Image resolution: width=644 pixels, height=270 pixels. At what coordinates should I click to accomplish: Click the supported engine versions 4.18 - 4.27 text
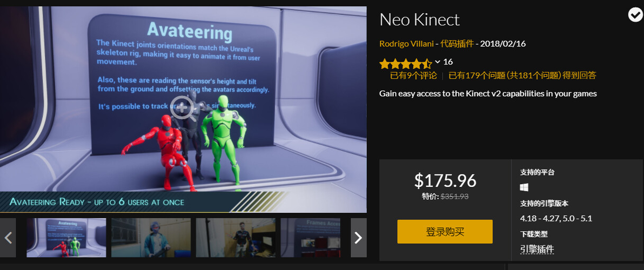(556, 218)
